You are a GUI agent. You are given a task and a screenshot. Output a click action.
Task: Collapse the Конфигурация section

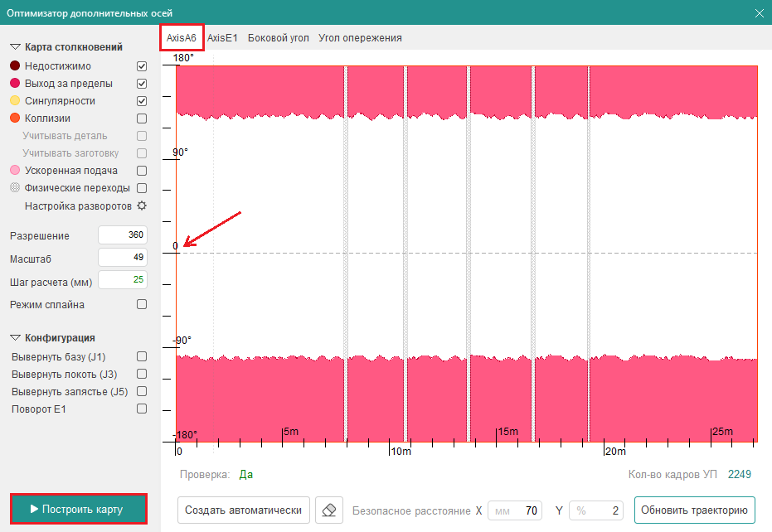(15, 338)
